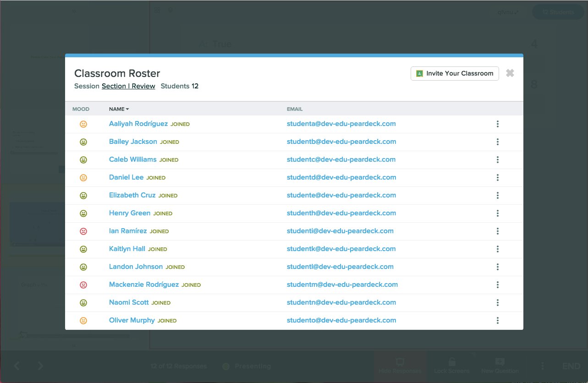Open Mackenzie Rodríguez student name link
Screen dimensions: 588x383
[144, 285]
